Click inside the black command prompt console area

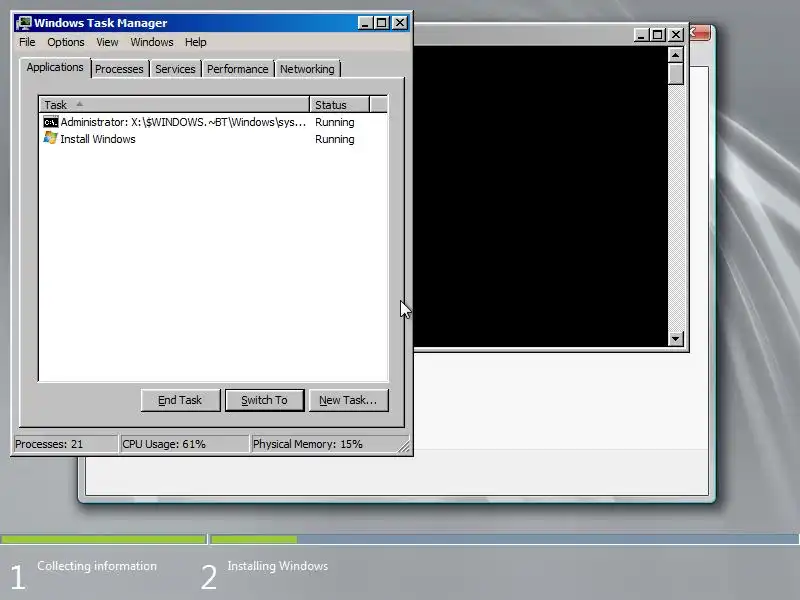[541, 196]
